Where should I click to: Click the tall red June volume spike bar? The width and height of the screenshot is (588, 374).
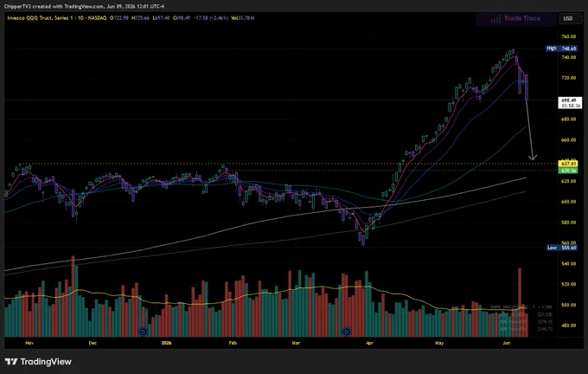click(x=520, y=302)
